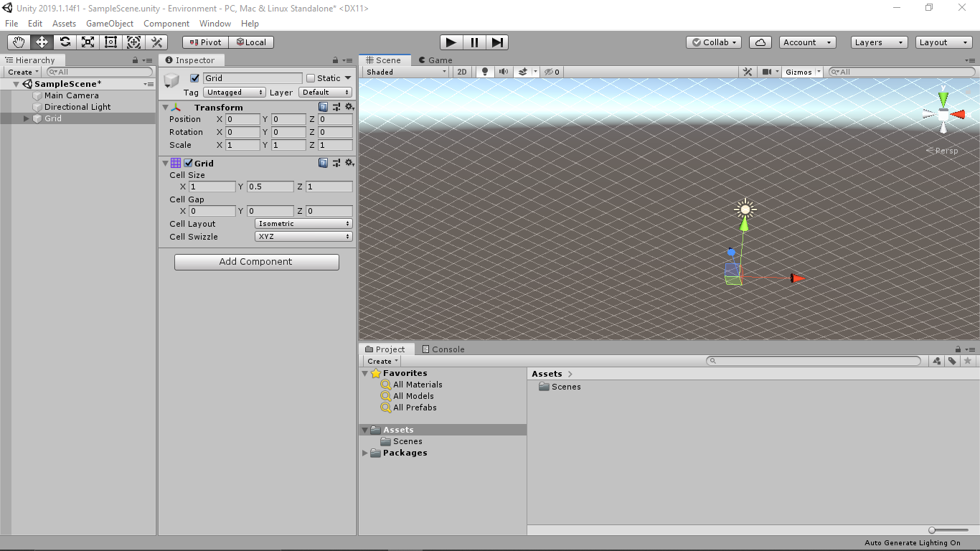Expand the Grid object in Hierarchy
980x551 pixels.
coord(27,118)
